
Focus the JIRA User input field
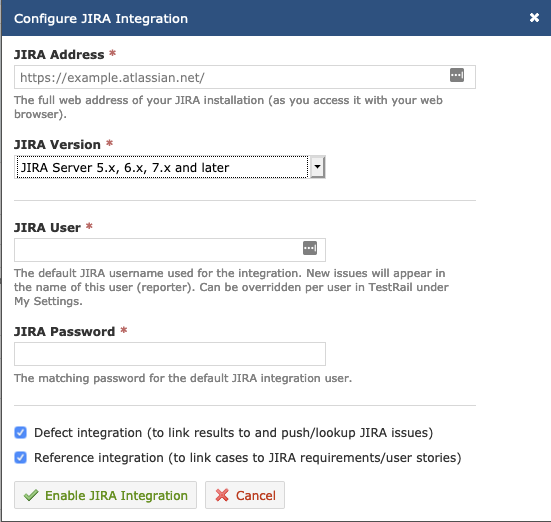click(x=170, y=250)
